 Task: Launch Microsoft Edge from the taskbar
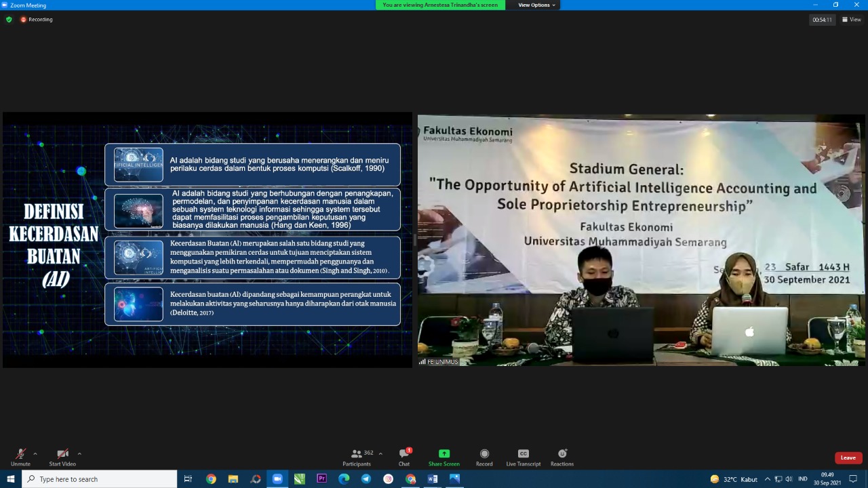(x=344, y=479)
